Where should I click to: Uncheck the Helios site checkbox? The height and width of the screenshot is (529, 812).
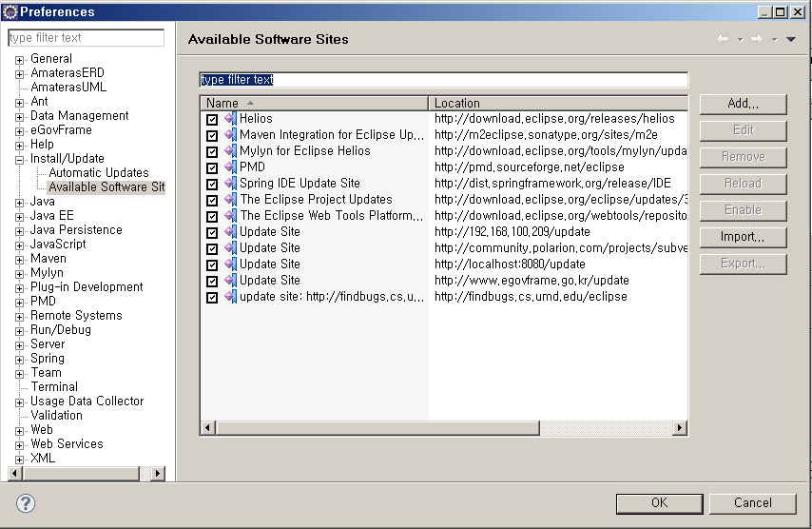click(x=212, y=120)
